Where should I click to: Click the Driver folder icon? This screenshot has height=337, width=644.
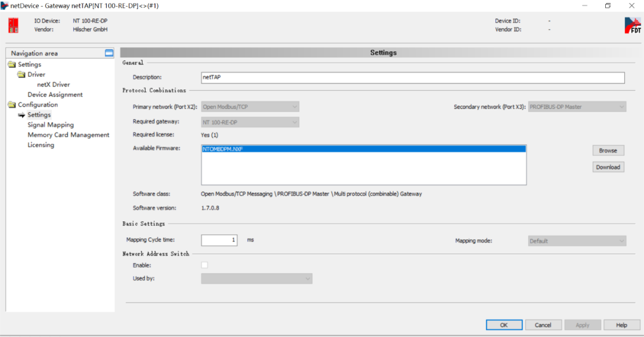click(x=21, y=75)
